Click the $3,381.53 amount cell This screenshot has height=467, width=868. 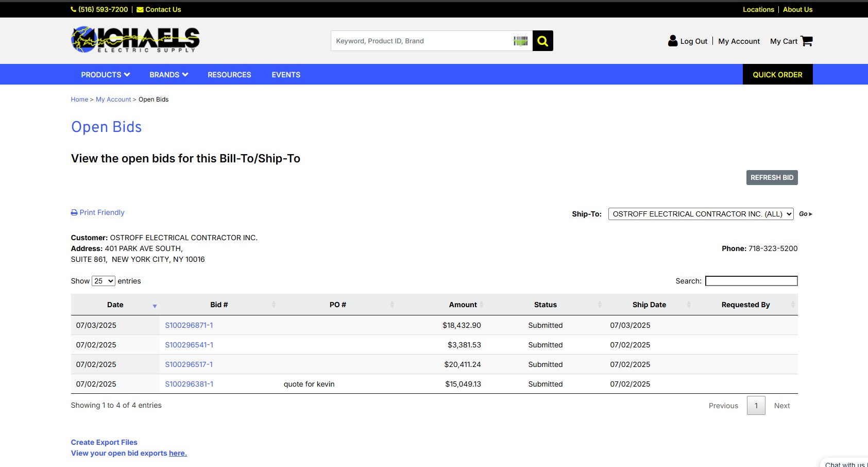coord(464,345)
